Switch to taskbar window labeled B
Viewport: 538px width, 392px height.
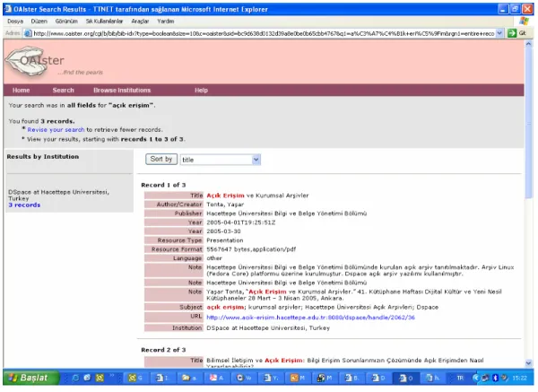(351, 378)
